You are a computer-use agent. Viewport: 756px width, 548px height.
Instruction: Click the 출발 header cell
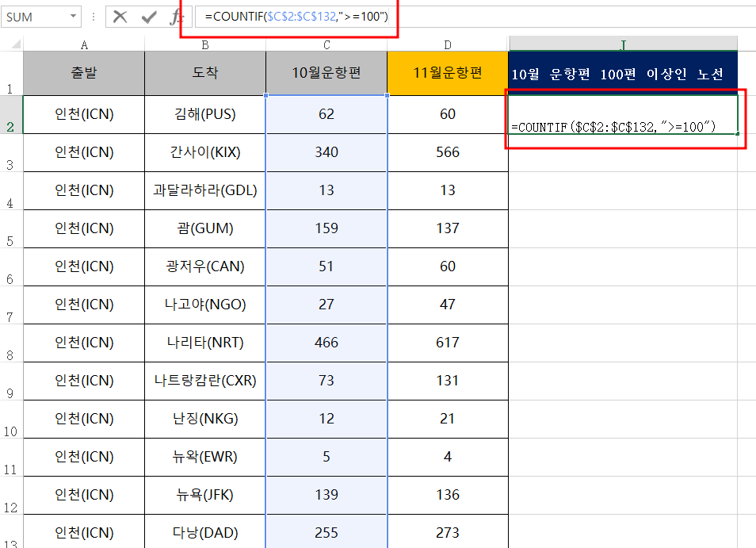coord(84,73)
